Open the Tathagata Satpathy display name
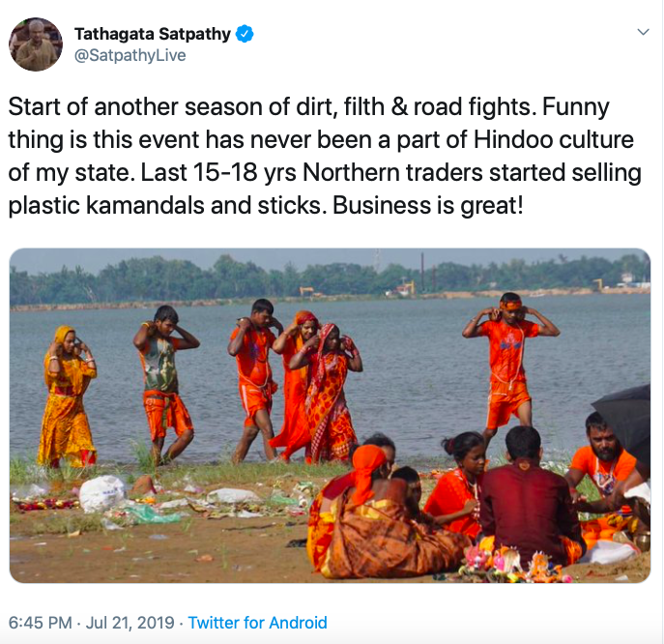 [x=153, y=35]
